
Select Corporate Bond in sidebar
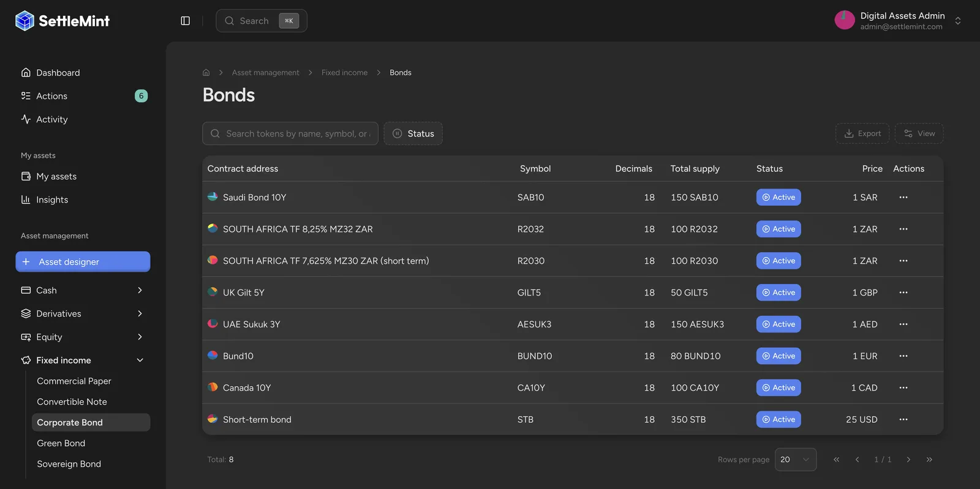coord(91,422)
